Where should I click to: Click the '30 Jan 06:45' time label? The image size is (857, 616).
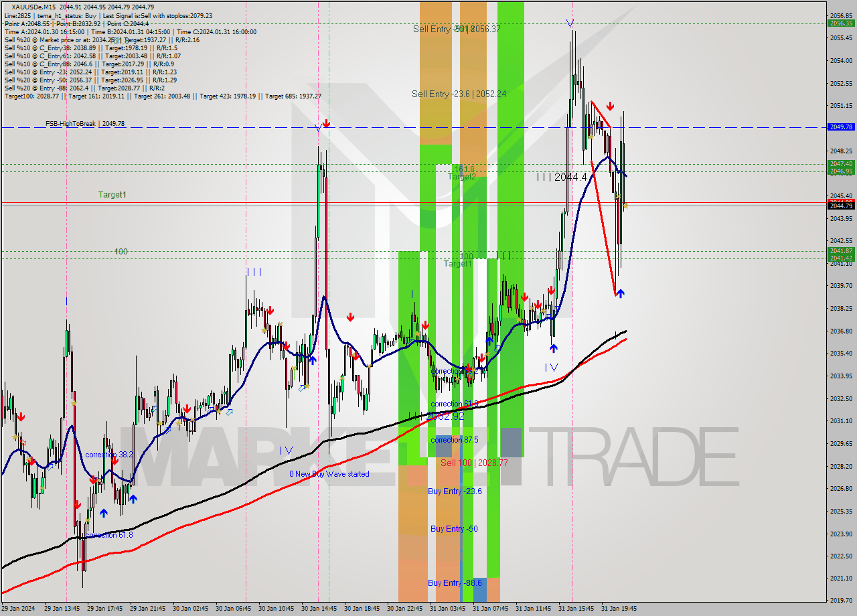point(234,609)
